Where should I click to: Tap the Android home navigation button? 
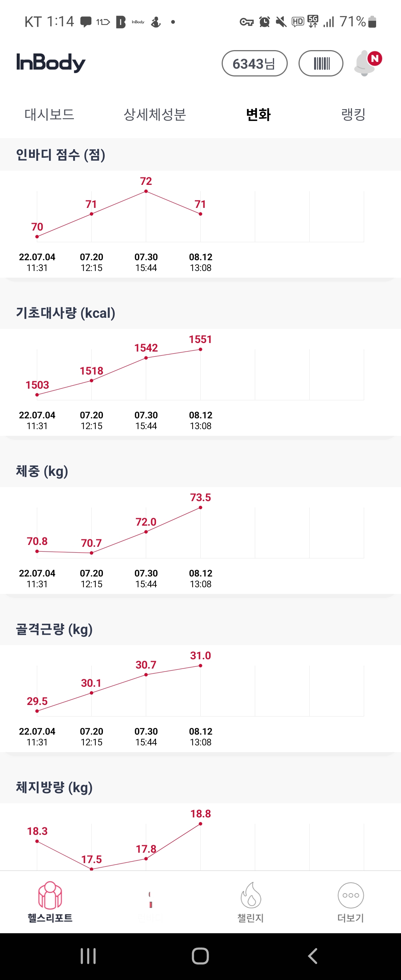(200, 956)
